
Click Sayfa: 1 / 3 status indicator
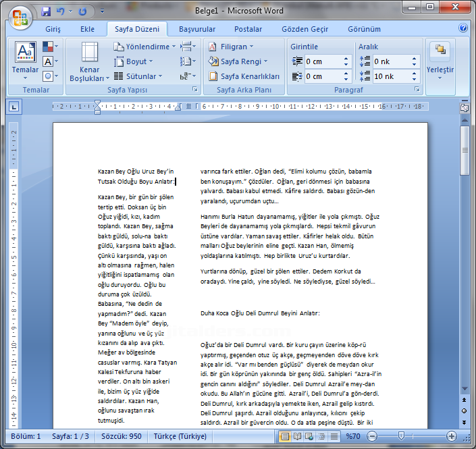point(70,436)
